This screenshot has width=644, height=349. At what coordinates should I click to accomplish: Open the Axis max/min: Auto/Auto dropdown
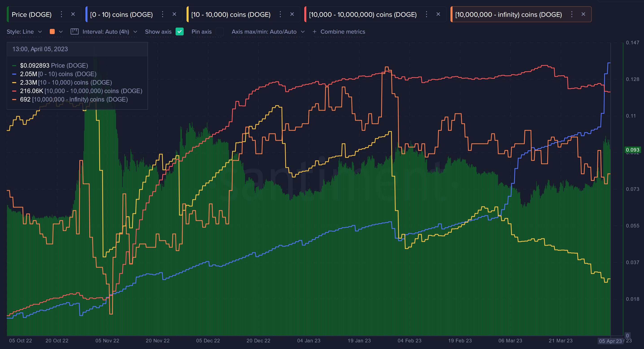tap(267, 32)
